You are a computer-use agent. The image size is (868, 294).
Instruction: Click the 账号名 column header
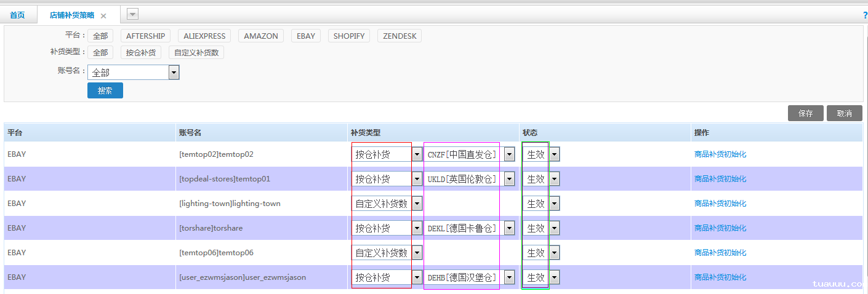click(x=262, y=132)
